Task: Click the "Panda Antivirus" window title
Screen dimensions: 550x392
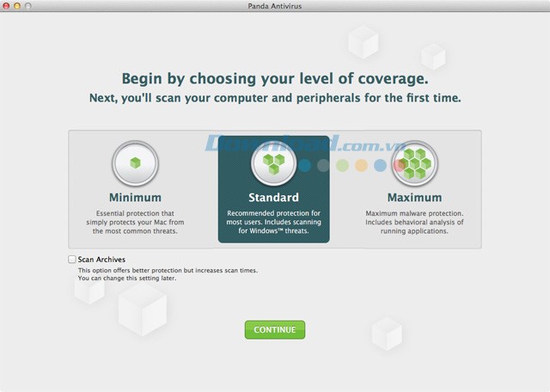Action: tap(275, 7)
